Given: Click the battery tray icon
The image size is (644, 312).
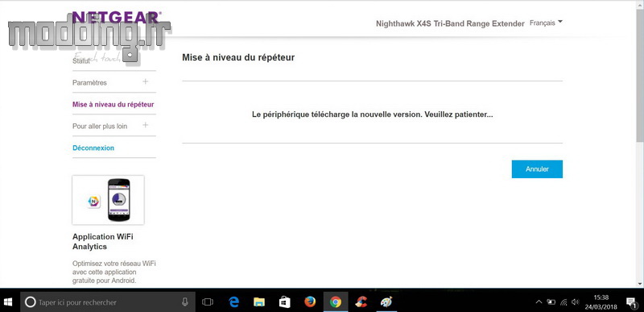Looking at the screenshot, I should click(551, 302).
